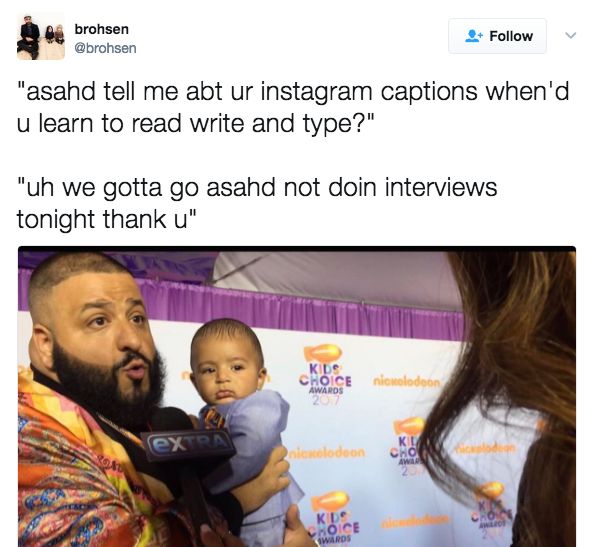
Task: Open the brohsen display name link
Action: pos(101,29)
